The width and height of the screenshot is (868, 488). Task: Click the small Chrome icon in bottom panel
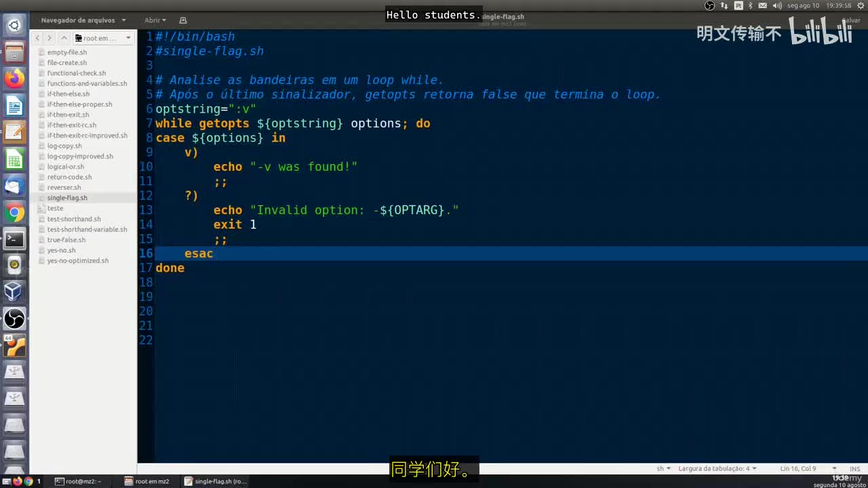[x=28, y=481]
